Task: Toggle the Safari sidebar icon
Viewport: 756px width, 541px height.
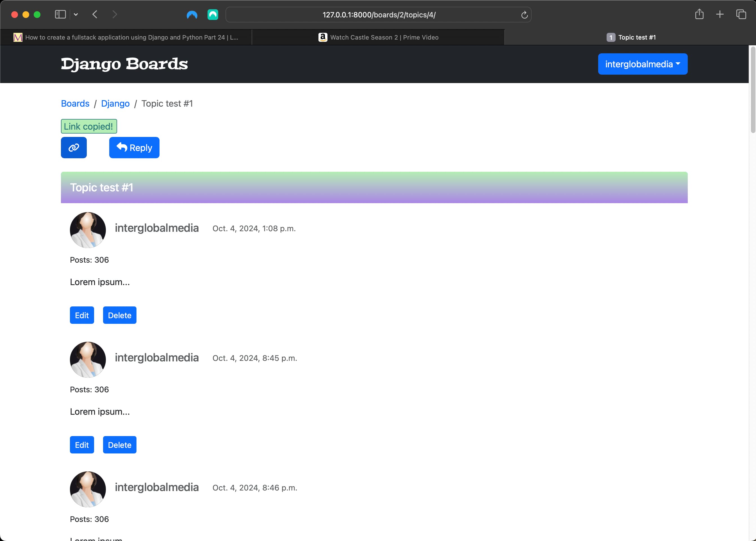Action: 60,14
